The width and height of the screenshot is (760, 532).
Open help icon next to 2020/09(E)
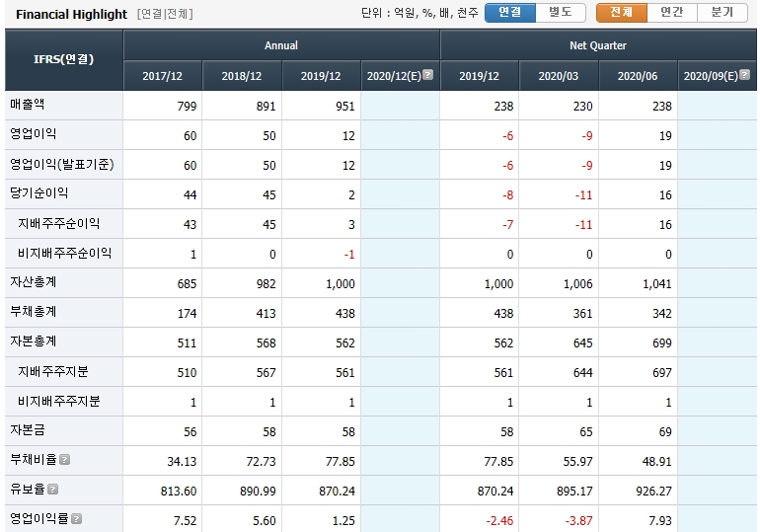[x=744, y=75]
